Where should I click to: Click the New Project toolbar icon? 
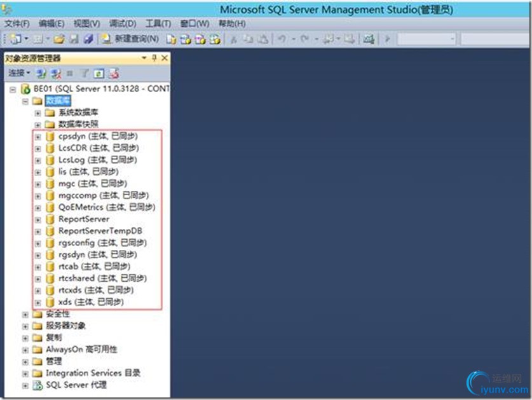pos(16,39)
